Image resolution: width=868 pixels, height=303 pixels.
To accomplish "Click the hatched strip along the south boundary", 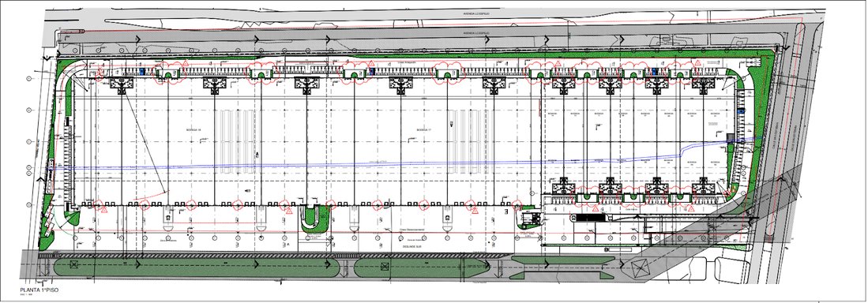I will pos(274,256).
